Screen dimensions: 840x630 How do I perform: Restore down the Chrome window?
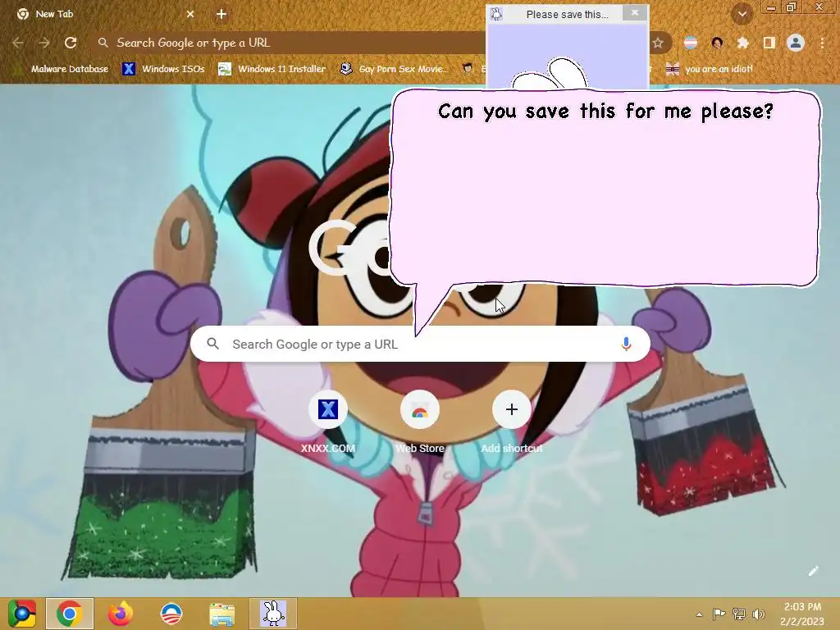[x=791, y=7]
